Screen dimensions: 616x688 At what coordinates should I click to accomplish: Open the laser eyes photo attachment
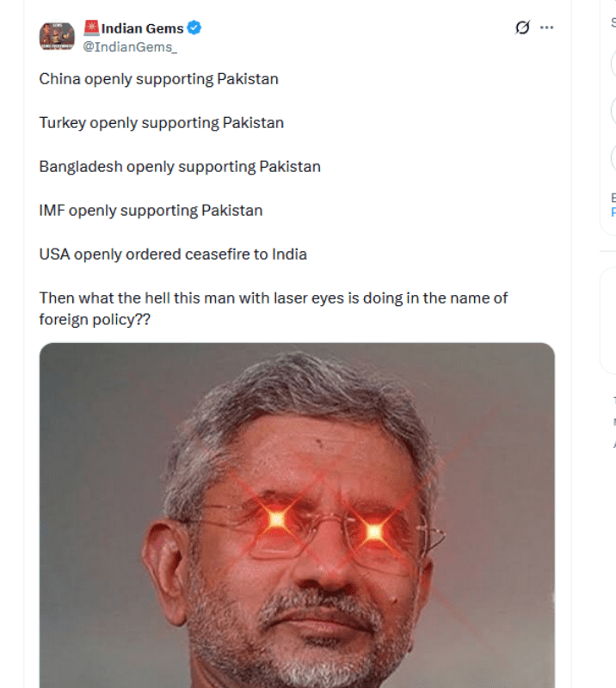(x=297, y=515)
